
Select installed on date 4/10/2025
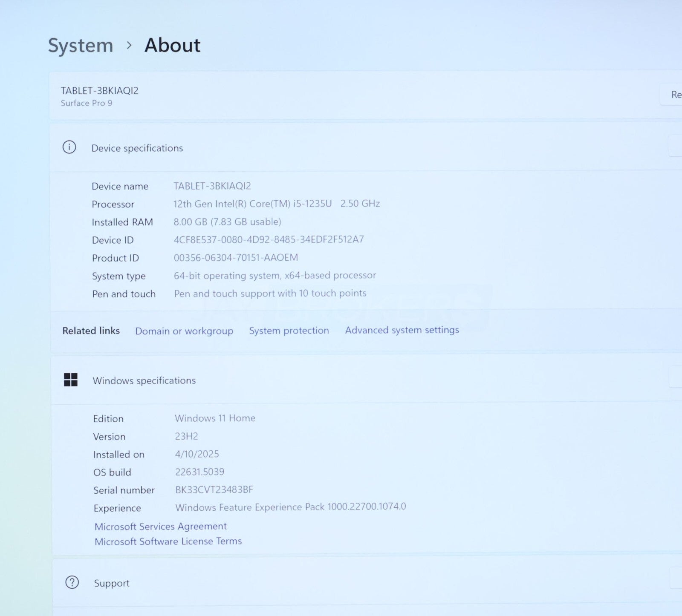pyautogui.click(x=197, y=454)
